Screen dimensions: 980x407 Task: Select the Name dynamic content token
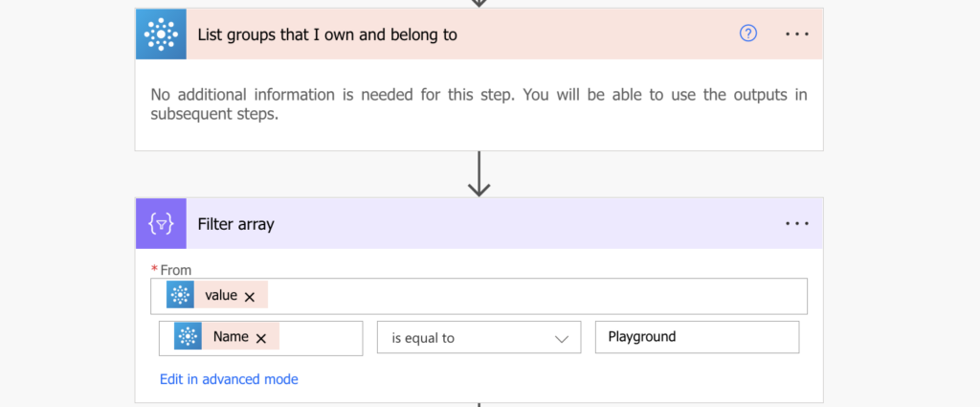coord(231,336)
